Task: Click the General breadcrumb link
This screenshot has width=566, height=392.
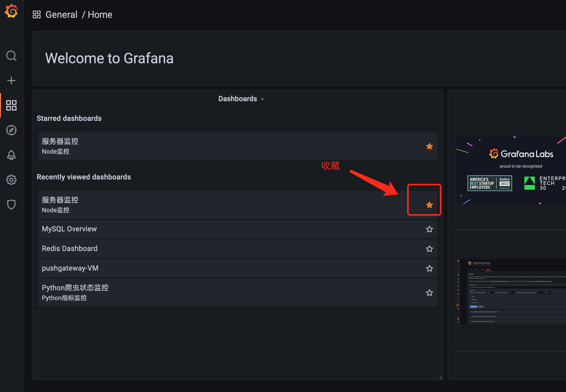Action: (x=62, y=14)
